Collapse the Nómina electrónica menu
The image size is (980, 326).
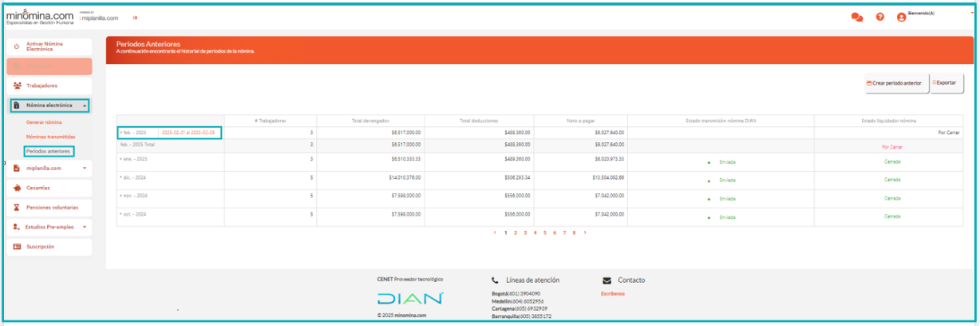click(85, 105)
